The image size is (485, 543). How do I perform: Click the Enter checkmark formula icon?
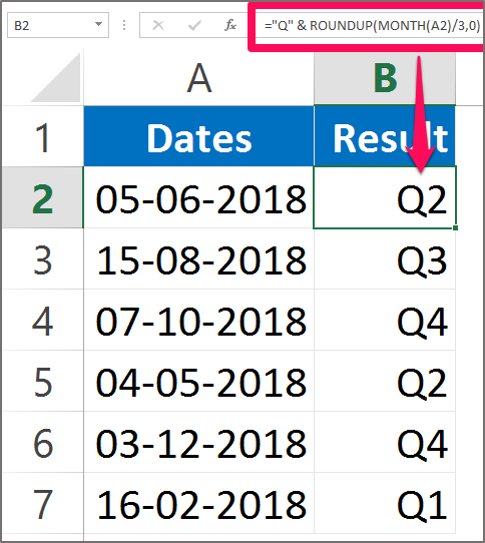[x=194, y=25]
